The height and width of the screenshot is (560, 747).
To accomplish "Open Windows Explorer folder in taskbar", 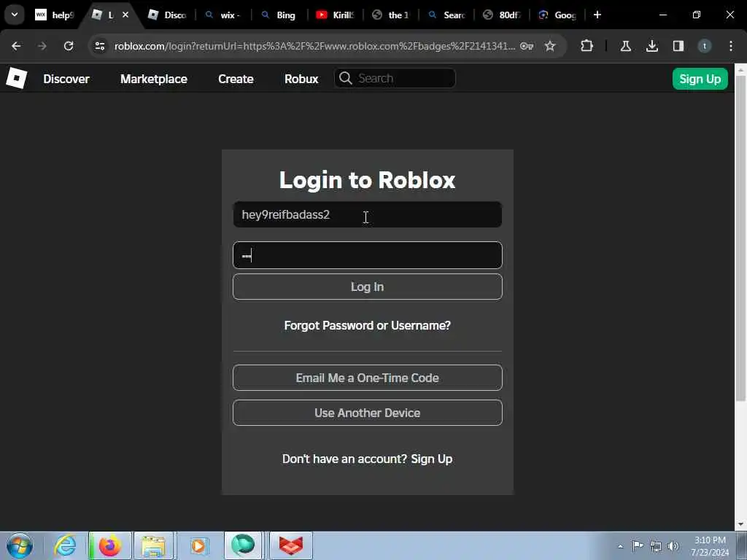I will click(153, 545).
